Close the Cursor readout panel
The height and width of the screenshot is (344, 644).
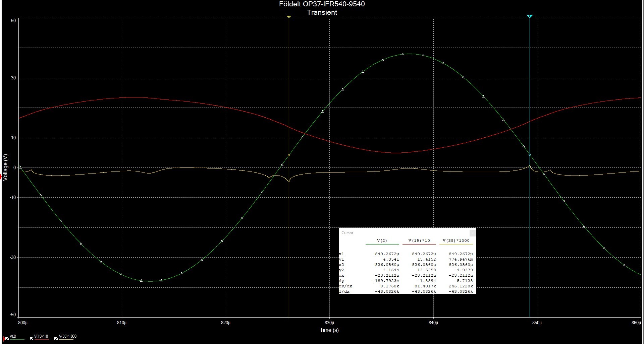(473, 233)
